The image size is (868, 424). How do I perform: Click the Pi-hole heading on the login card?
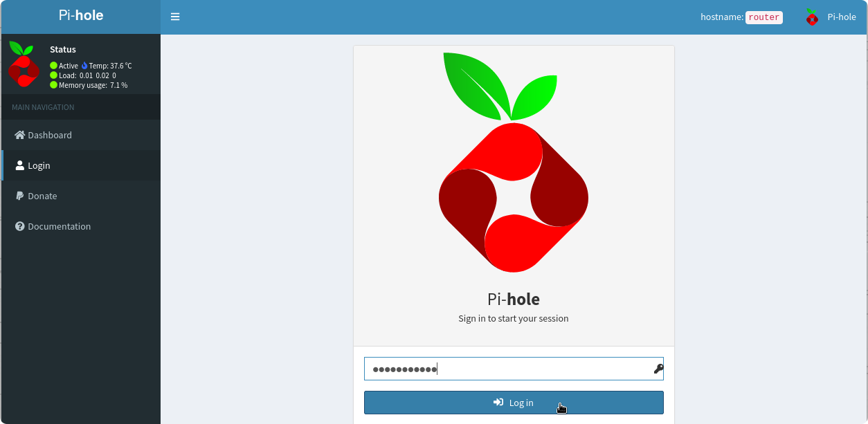[x=514, y=299]
